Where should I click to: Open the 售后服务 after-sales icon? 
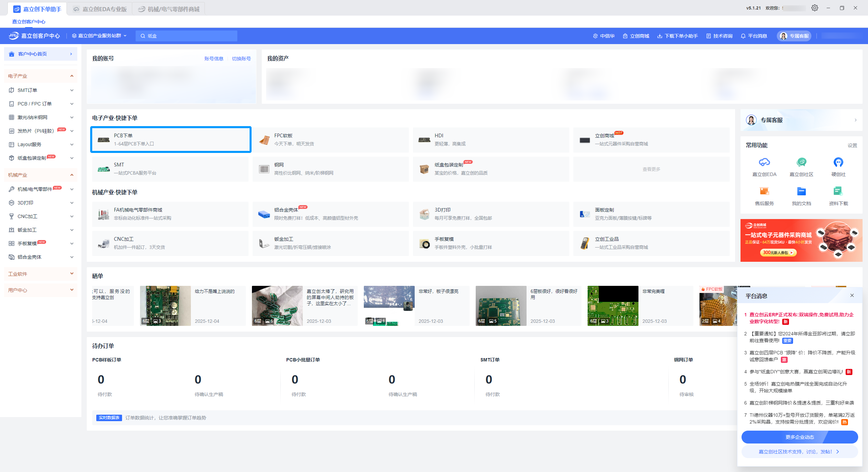764,192
